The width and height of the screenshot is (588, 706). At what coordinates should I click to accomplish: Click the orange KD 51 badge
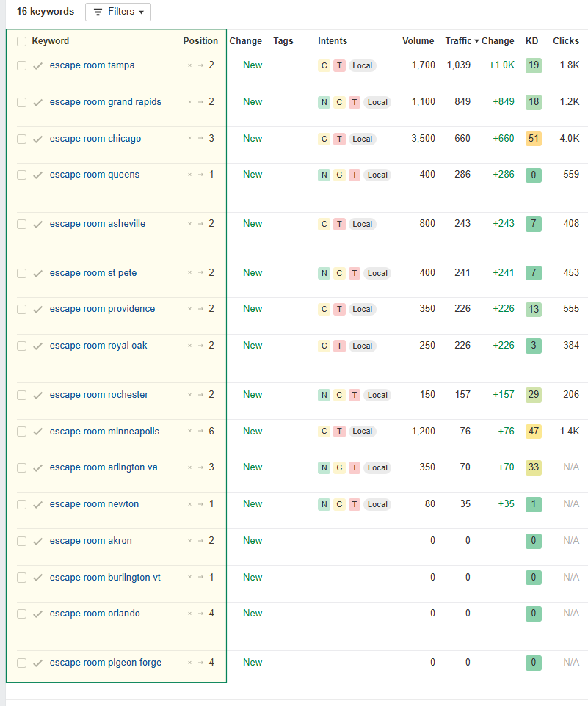534,139
